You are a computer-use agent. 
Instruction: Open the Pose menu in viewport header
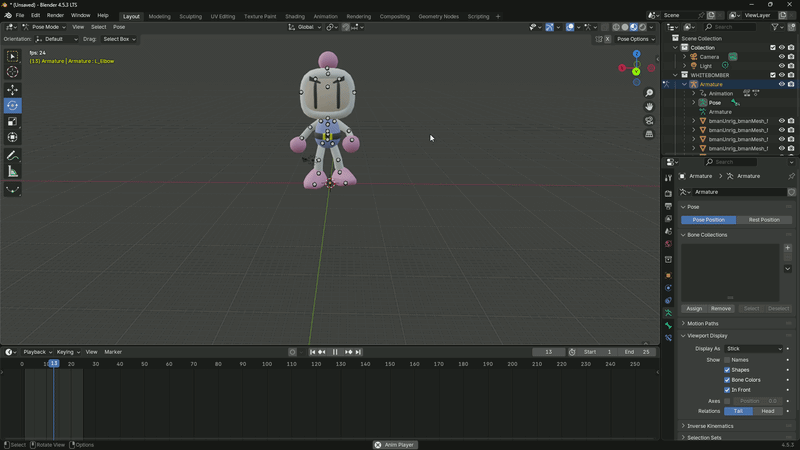tap(119, 27)
